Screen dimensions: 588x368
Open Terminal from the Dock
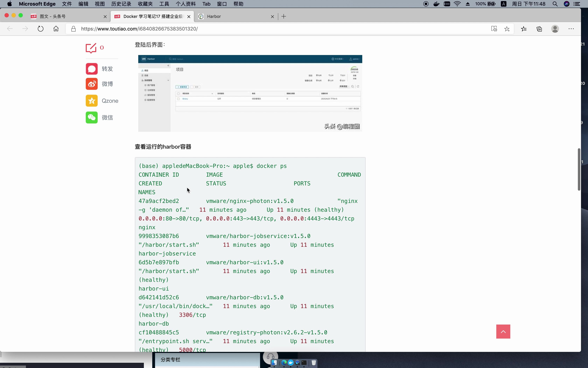[x=304, y=363]
